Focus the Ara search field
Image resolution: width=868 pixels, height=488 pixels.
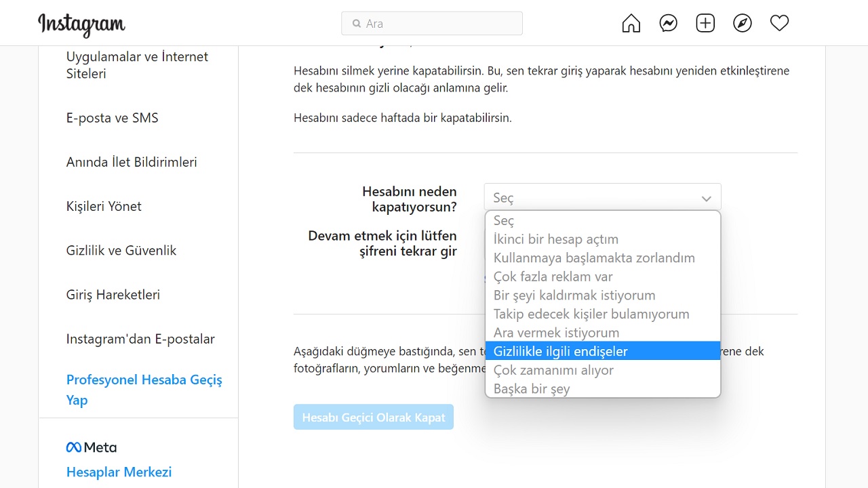click(432, 23)
